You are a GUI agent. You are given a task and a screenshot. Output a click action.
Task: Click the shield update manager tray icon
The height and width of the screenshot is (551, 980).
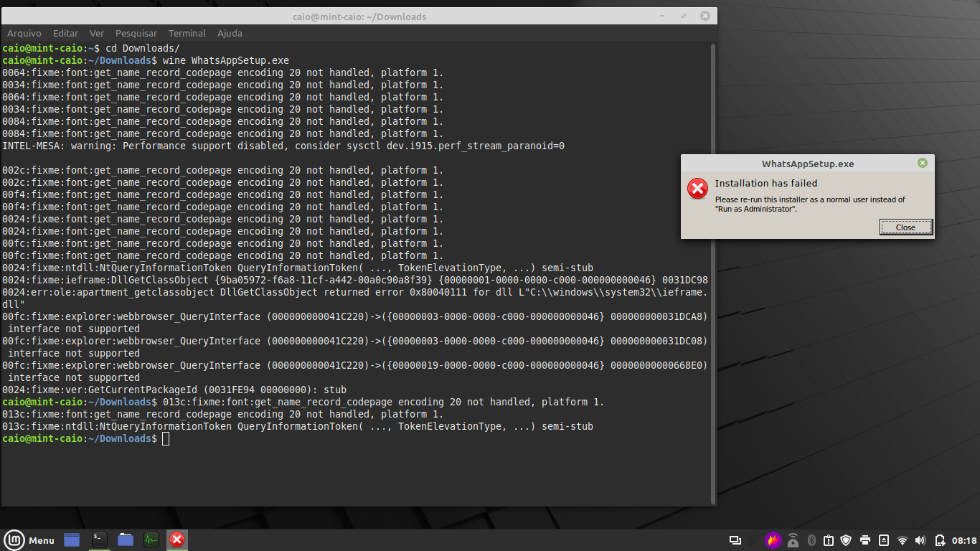[847, 540]
